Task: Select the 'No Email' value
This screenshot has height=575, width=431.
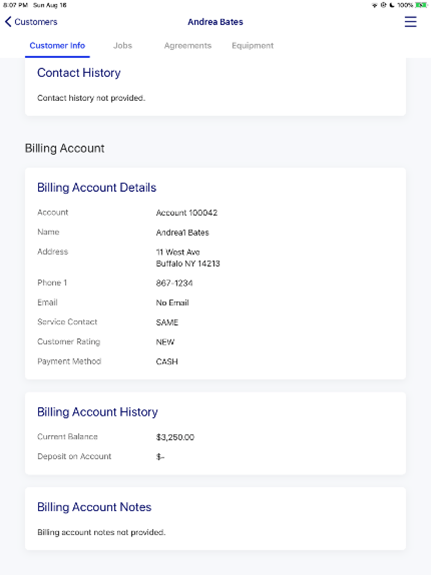Action: [172, 303]
